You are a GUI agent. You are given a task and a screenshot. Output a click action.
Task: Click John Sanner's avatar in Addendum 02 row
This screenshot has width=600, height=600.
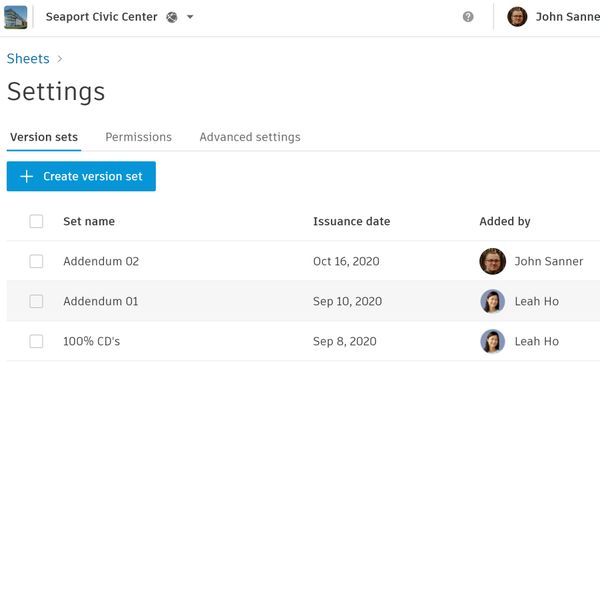pyautogui.click(x=492, y=261)
